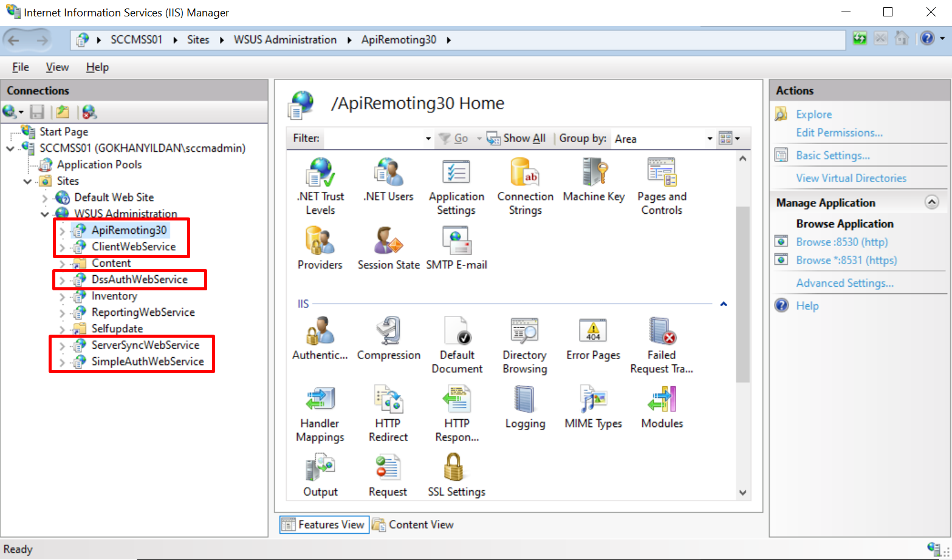
Task: Open Advanced Settings link
Action: (844, 283)
